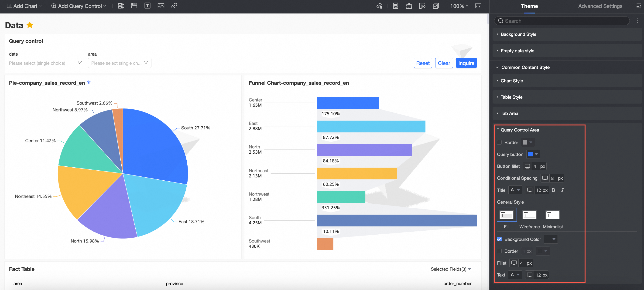The image size is (644, 290).
Task: Open the panel menu at top right
Action: point(638,6)
